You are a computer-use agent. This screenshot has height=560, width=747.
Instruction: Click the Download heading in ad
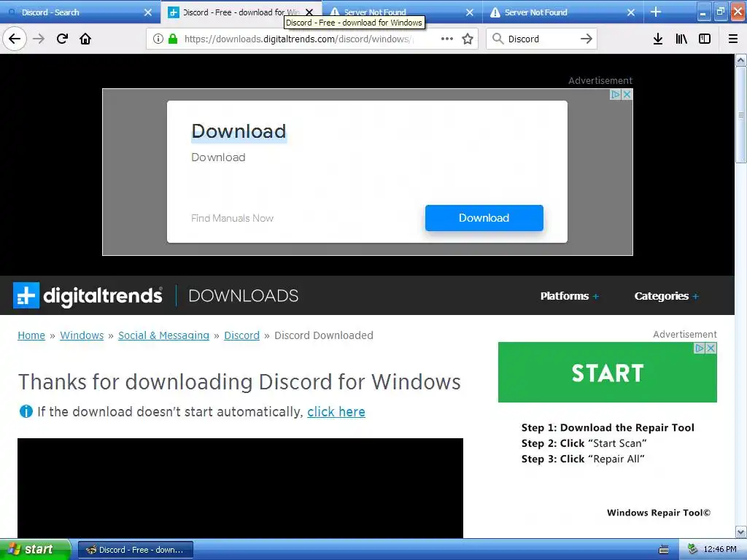[x=239, y=131]
